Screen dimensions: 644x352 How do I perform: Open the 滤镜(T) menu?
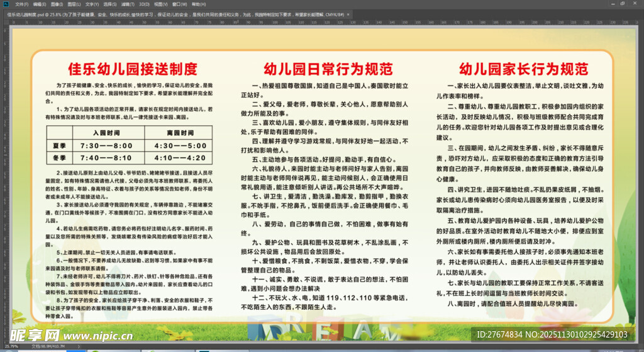(128, 4)
